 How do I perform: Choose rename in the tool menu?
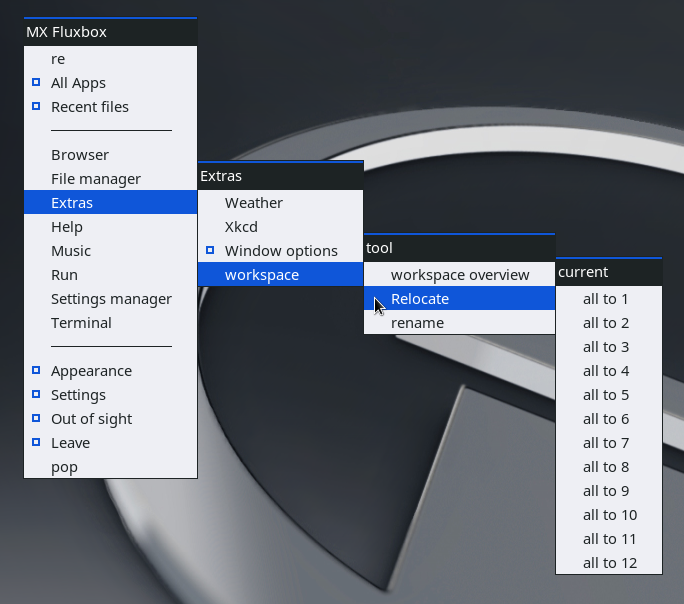point(459,322)
